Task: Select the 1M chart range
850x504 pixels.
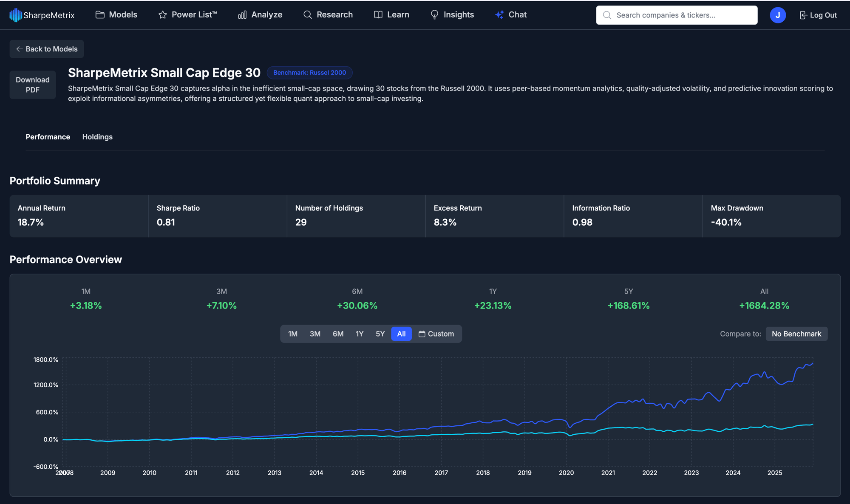Action: pos(293,334)
